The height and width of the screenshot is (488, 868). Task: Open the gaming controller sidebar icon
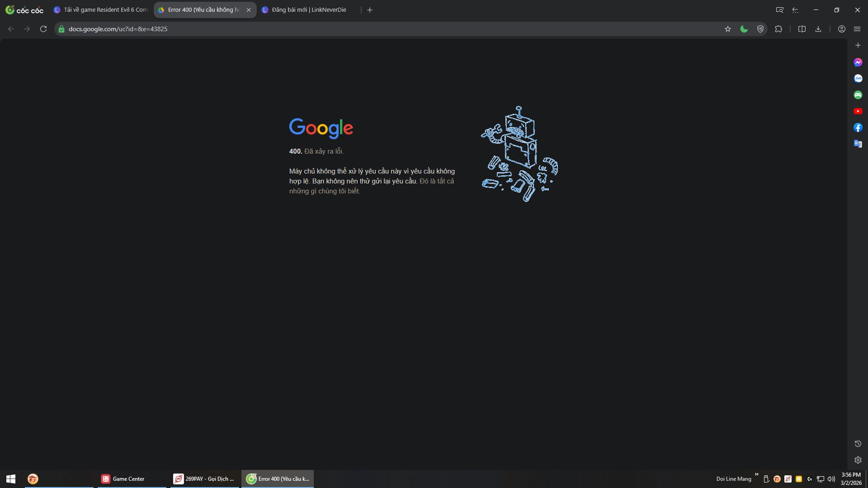click(858, 95)
